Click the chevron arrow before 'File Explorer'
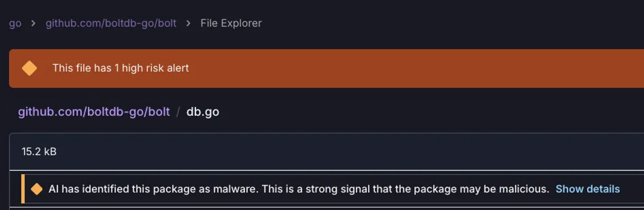This screenshot has width=644, height=210. [x=188, y=23]
